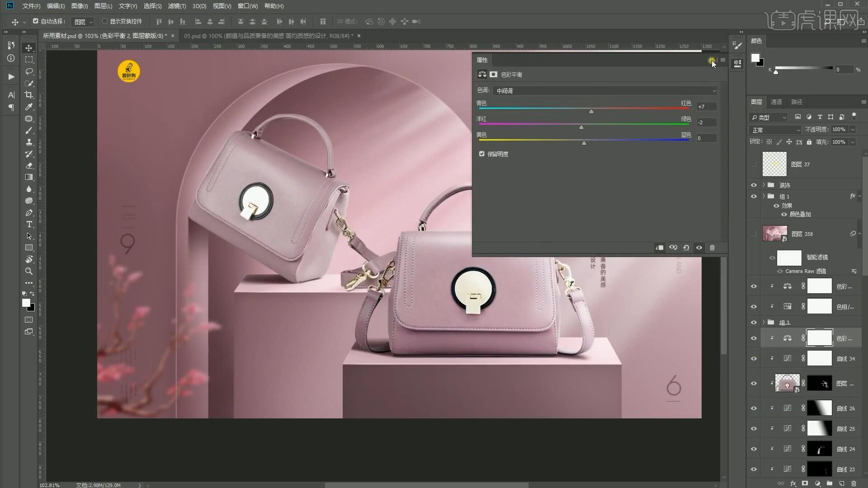The height and width of the screenshot is (488, 868).
Task: Expand the 装饰 layer group
Action: (764, 185)
